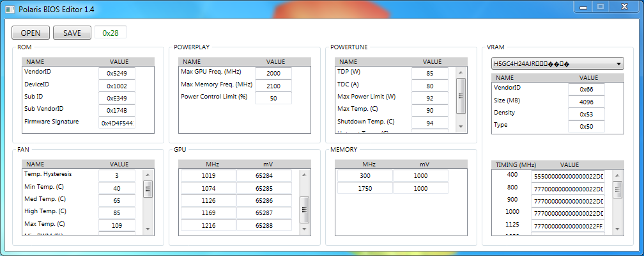Edit VRAM VendorID value 0x66
The image size is (644, 256).
(586, 90)
